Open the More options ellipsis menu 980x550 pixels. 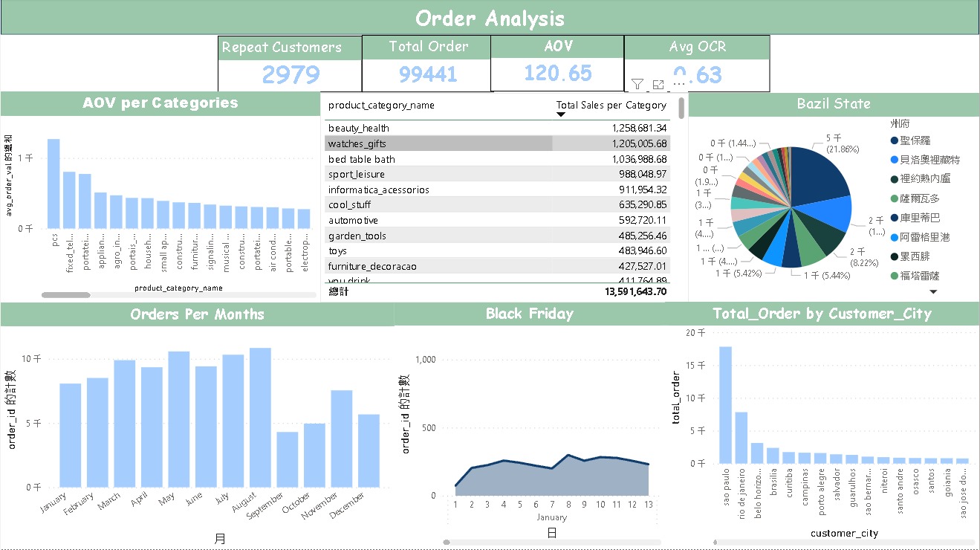[678, 84]
